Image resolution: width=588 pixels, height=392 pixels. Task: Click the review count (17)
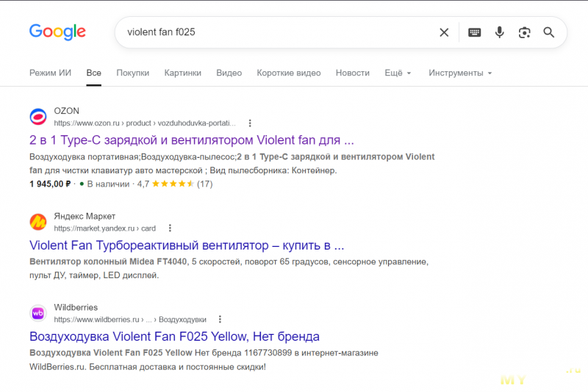[205, 184]
